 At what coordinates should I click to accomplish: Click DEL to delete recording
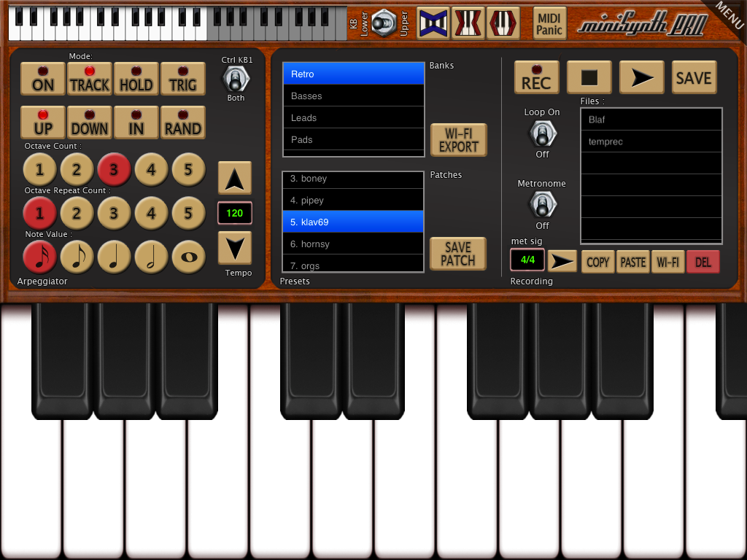click(x=703, y=262)
